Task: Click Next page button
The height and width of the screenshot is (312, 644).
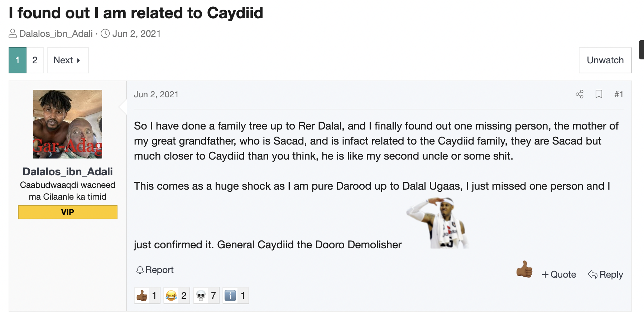Action: click(x=68, y=60)
